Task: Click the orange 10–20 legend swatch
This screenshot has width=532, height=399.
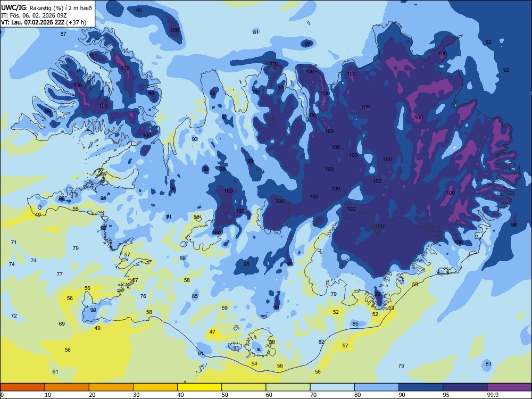Action: point(67,387)
